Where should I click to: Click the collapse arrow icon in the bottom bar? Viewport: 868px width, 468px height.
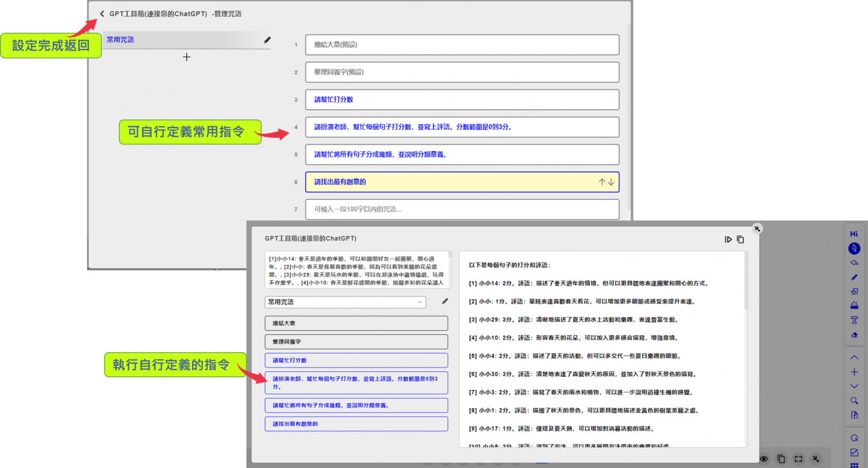[x=815, y=459]
